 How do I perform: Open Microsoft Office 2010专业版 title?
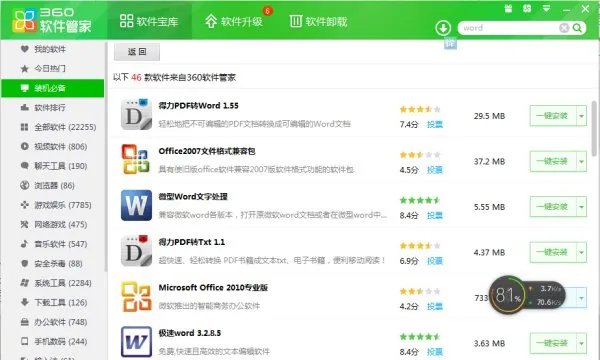[213, 288]
